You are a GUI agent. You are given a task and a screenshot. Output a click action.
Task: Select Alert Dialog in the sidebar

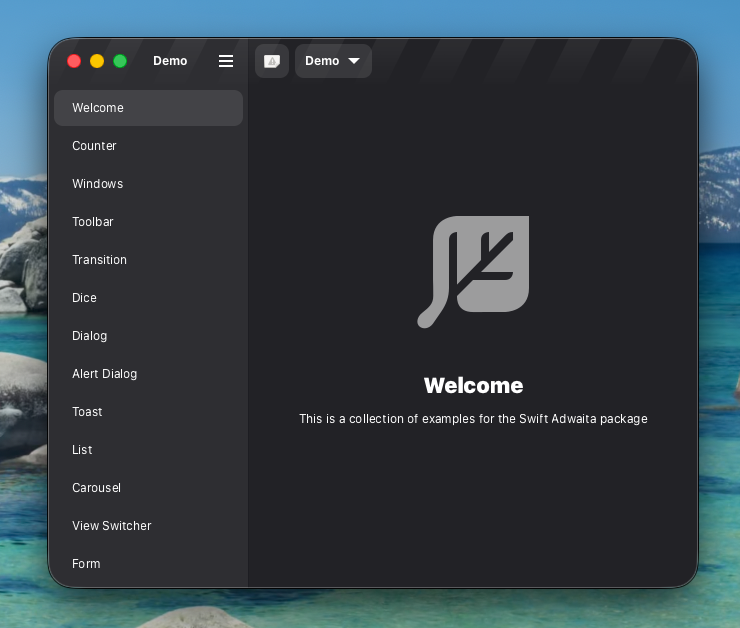click(x=148, y=374)
